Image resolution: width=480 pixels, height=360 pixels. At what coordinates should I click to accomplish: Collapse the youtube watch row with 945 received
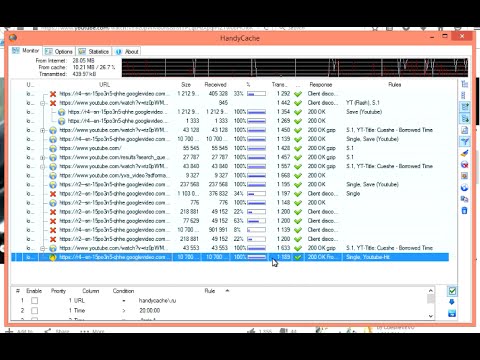(43, 103)
